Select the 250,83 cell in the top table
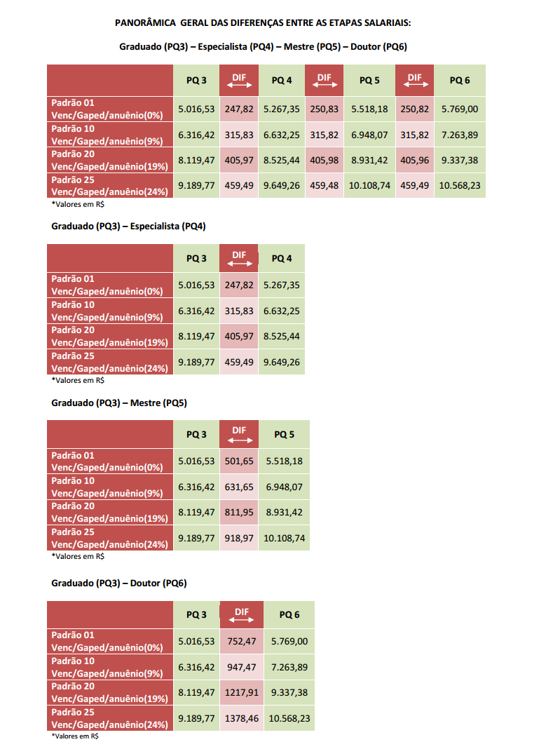The width and height of the screenshot is (553, 756). pyautogui.click(x=324, y=109)
